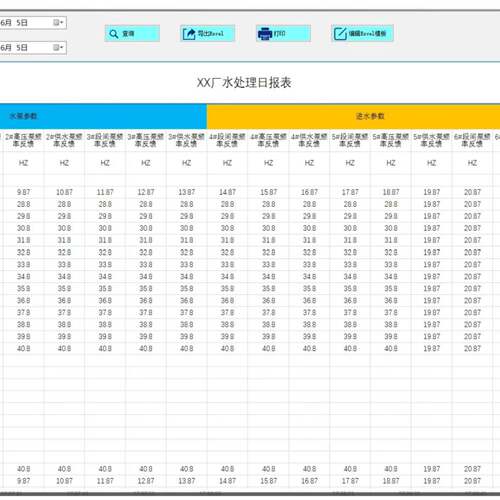The height and width of the screenshot is (500, 500).
Task: Click the HZ unit cell under 4#段间泵
Action: click(x=227, y=163)
